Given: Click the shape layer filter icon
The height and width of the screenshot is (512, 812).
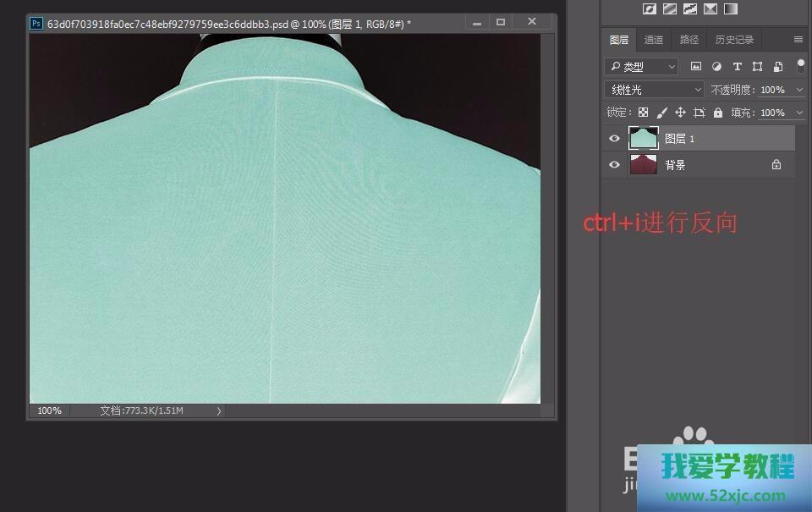Looking at the screenshot, I should (x=757, y=66).
